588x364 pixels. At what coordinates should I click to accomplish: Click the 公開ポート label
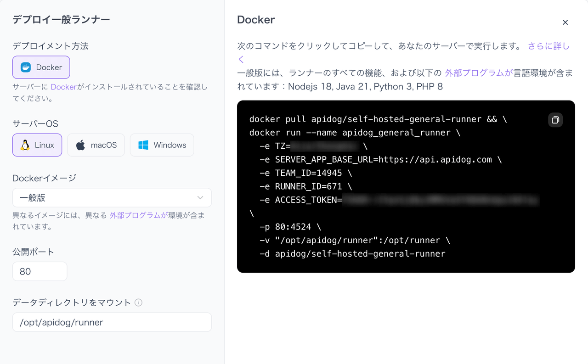click(x=34, y=252)
